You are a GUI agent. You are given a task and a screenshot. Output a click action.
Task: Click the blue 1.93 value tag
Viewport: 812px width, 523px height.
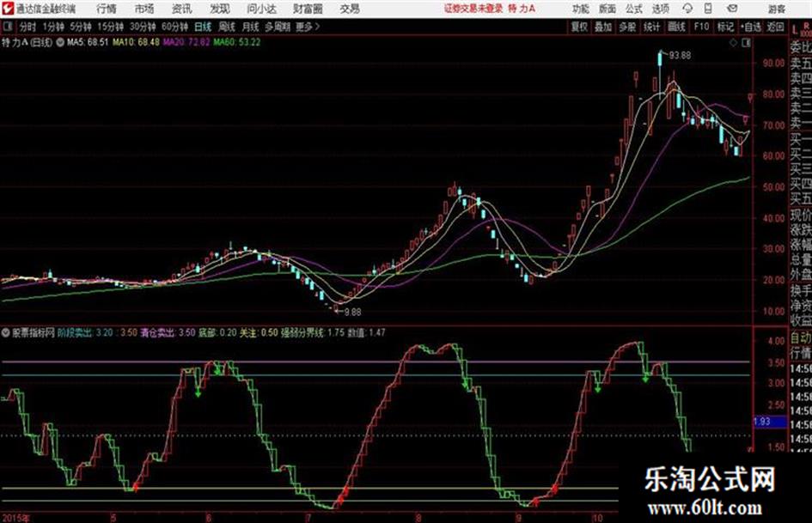pyautogui.click(x=770, y=422)
